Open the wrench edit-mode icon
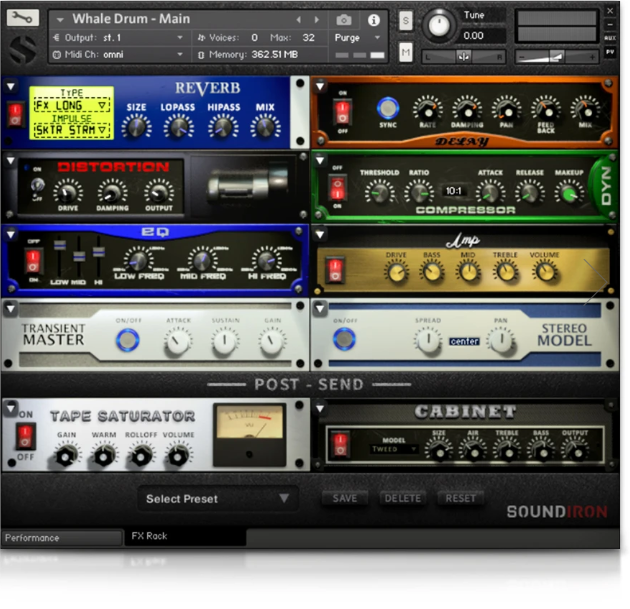Screen dimensions: 630x609 pyautogui.click(x=22, y=17)
